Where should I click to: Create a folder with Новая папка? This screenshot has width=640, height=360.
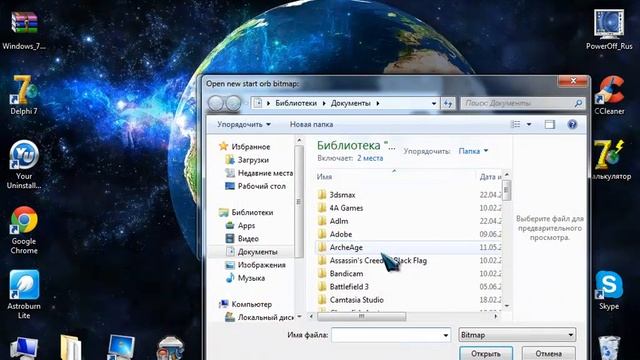[x=311, y=124]
